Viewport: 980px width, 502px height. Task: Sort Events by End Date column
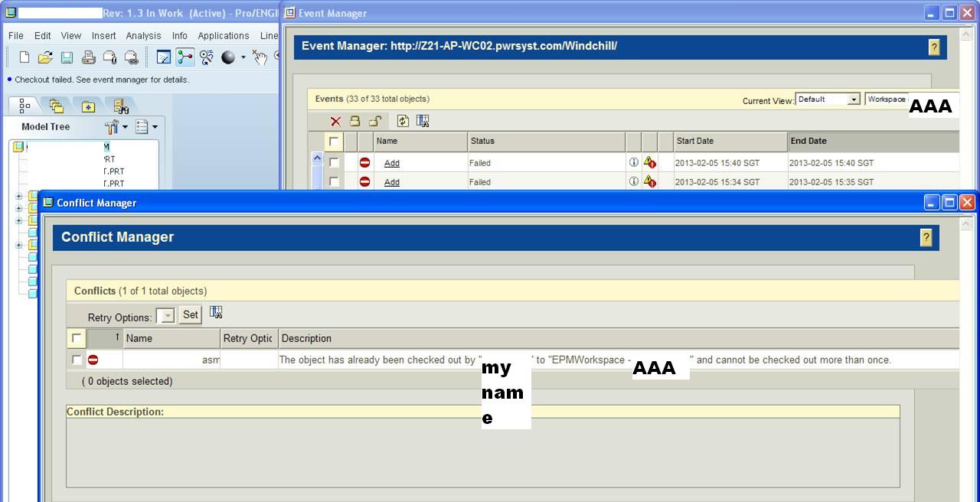coord(874,141)
